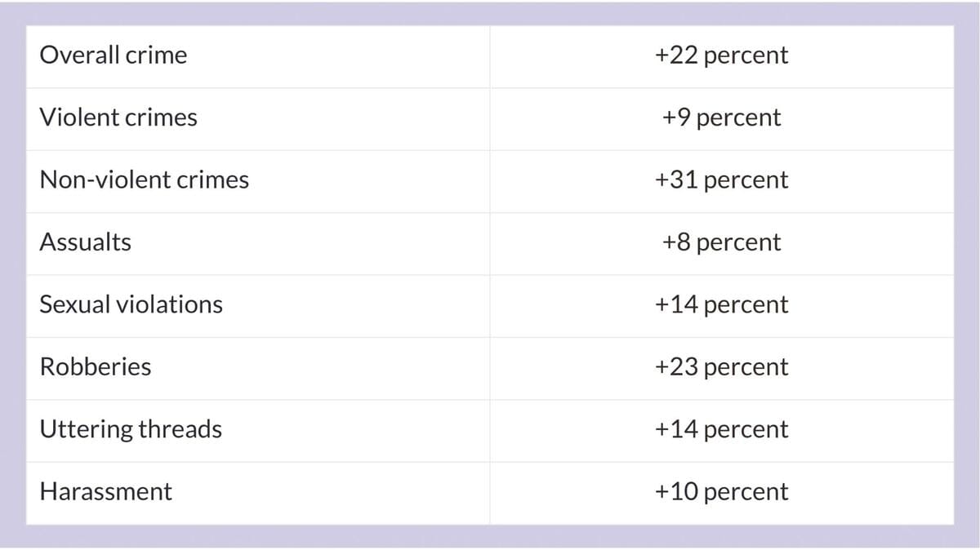This screenshot has height=550, width=980.
Task: Click the Assualts row label
Action: (x=86, y=242)
